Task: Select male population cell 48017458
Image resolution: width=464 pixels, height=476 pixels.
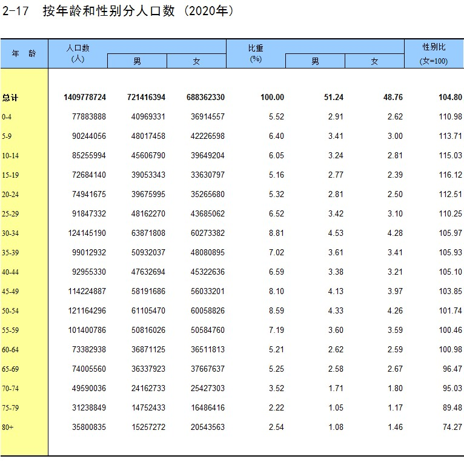Action: [148, 136]
